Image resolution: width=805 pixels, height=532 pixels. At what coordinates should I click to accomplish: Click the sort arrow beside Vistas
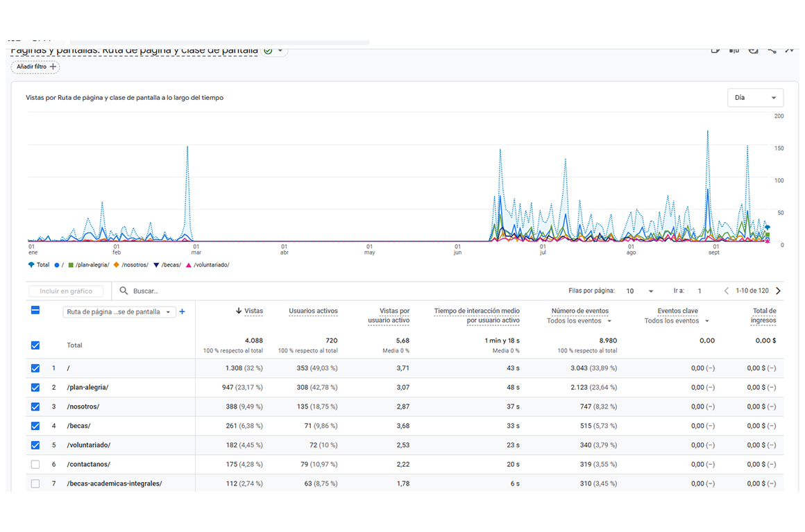(x=239, y=311)
